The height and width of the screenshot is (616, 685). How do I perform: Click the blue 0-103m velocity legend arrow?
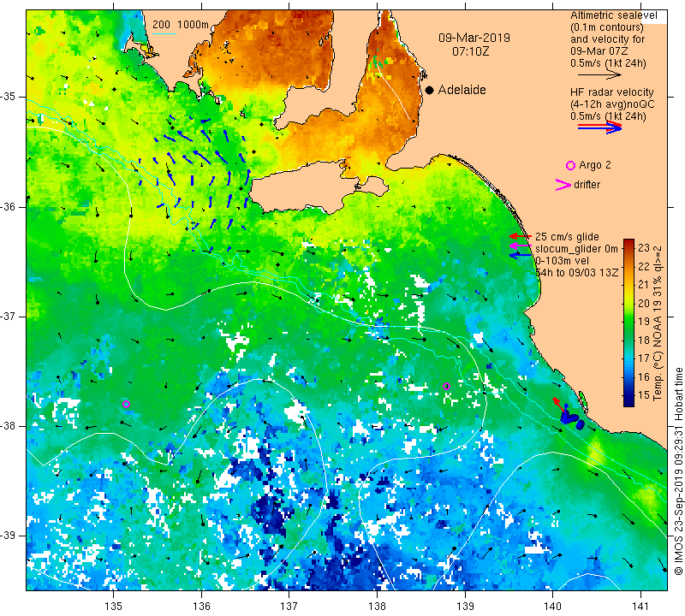click(x=521, y=256)
